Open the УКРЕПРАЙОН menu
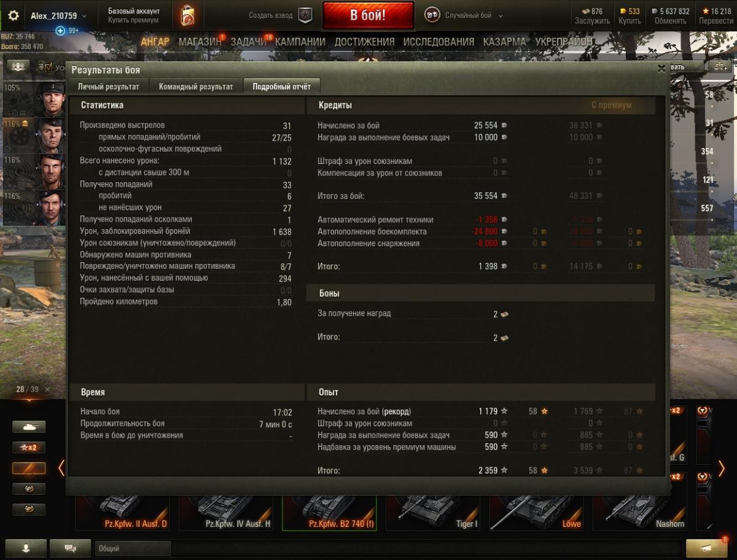737x560 pixels. coord(564,42)
